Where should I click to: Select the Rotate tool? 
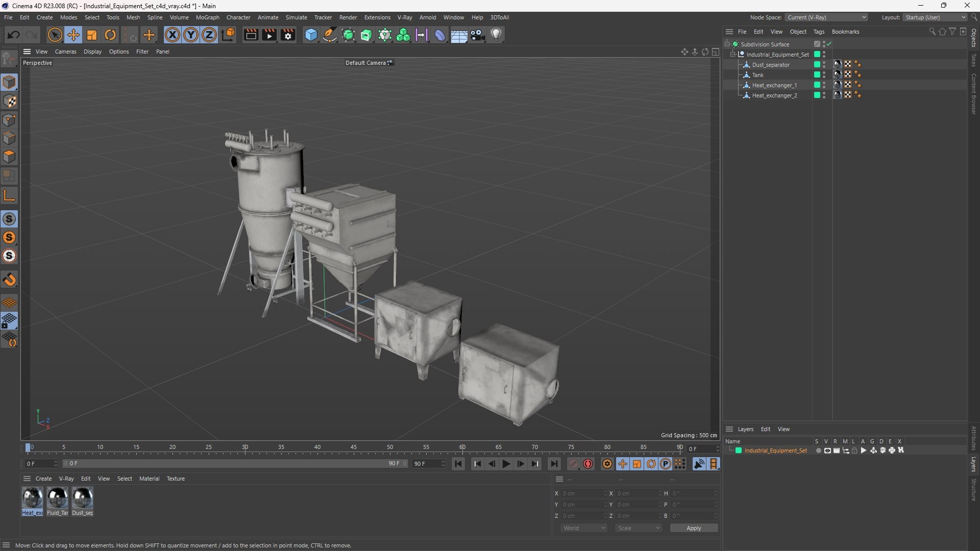point(110,35)
